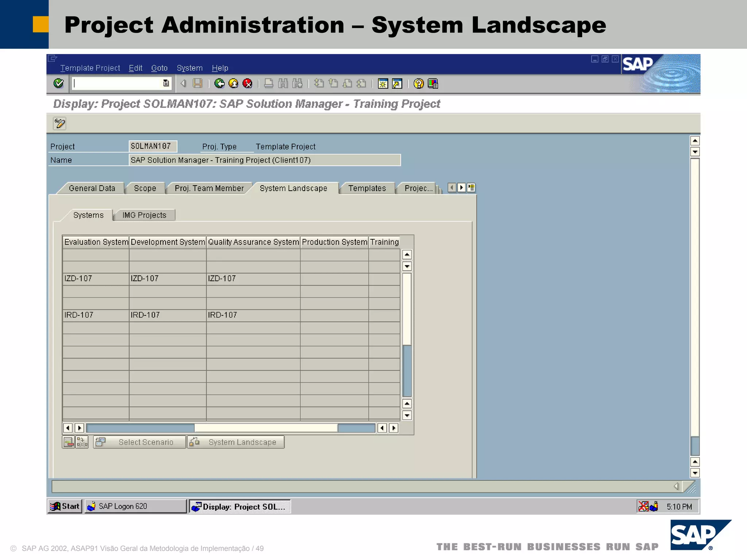Click the project Name field
Viewport: 747px width, 560px height.
click(265, 160)
